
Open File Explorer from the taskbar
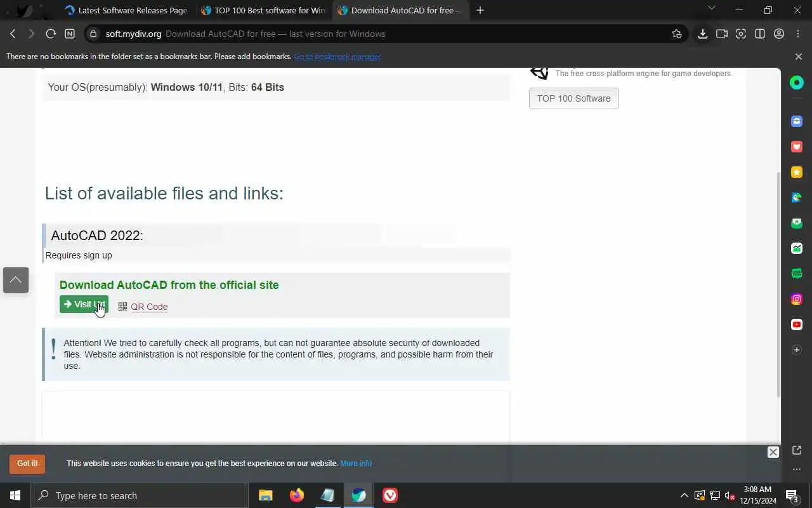(266, 495)
